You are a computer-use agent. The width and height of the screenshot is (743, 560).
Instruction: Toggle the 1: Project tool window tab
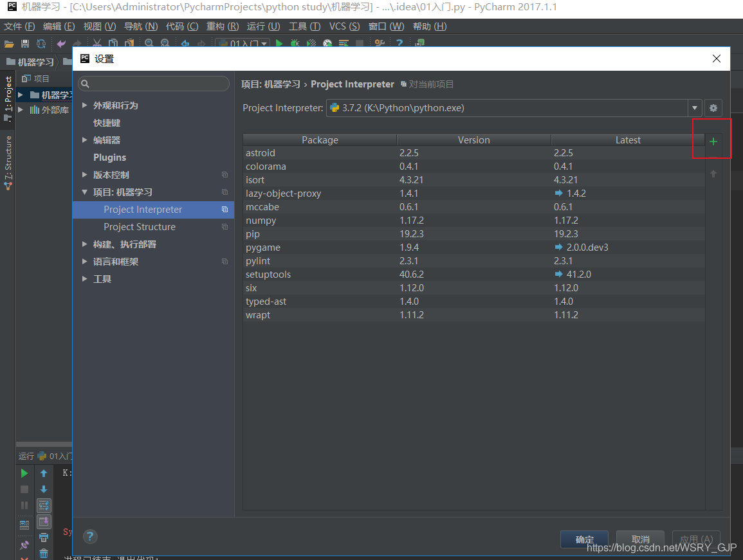pos(8,98)
